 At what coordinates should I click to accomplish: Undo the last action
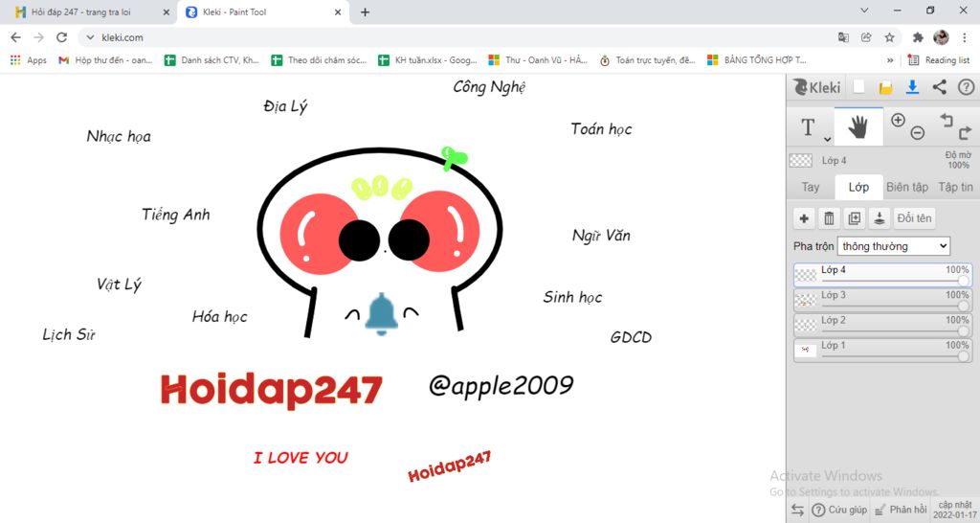point(947,120)
